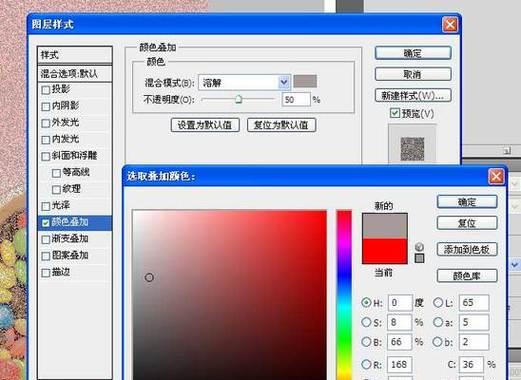Close the 图层样式 dialog
The width and height of the screenshot is (521, 380).
pos(450,25)
